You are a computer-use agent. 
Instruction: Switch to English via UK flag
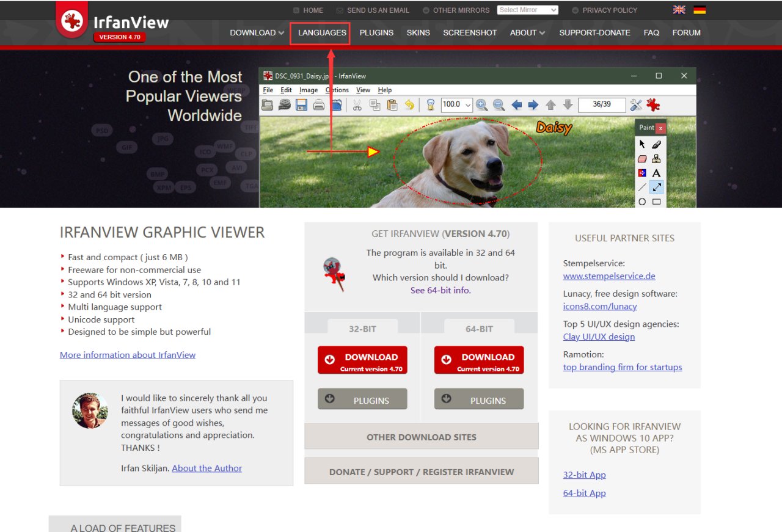point(679,10)
